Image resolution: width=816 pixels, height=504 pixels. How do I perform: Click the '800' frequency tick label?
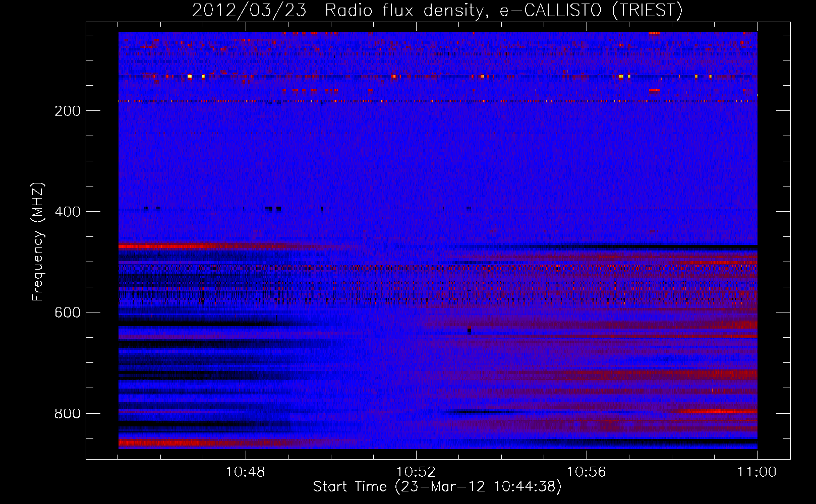pos(68,413)
